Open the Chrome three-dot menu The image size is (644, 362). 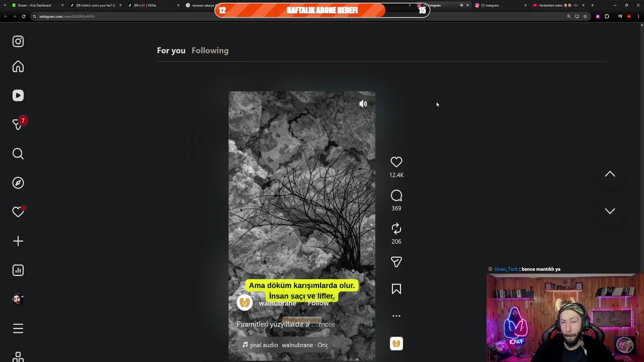coord(638,16)
